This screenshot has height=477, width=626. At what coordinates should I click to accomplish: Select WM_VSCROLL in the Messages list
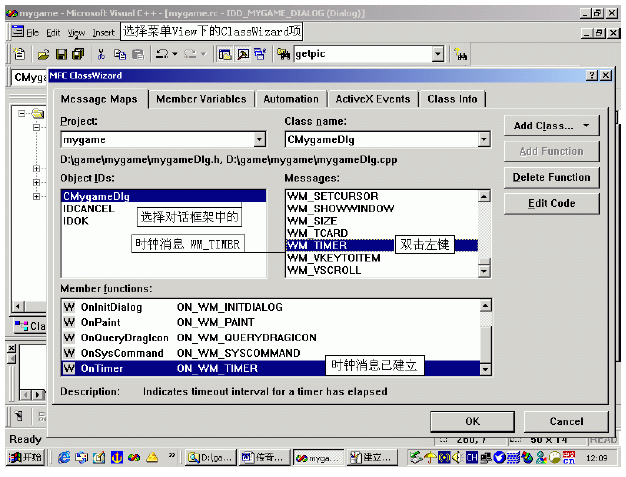382,270
